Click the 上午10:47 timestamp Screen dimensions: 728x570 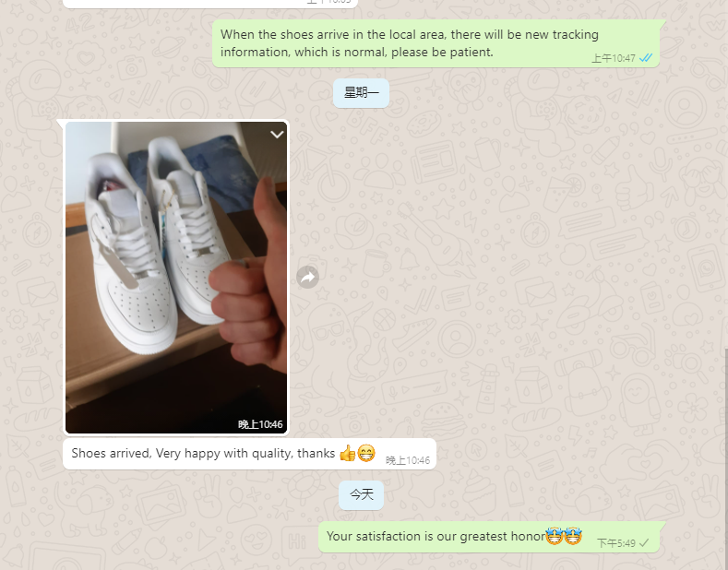pyautogui.click(x=613, y=58)
